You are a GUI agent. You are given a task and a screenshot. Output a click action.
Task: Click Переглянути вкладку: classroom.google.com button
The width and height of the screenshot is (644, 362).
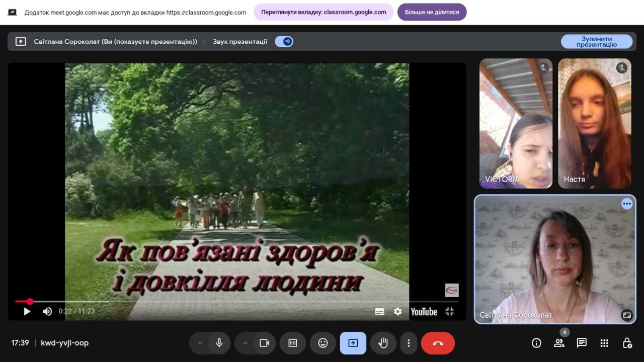[324, 12]
